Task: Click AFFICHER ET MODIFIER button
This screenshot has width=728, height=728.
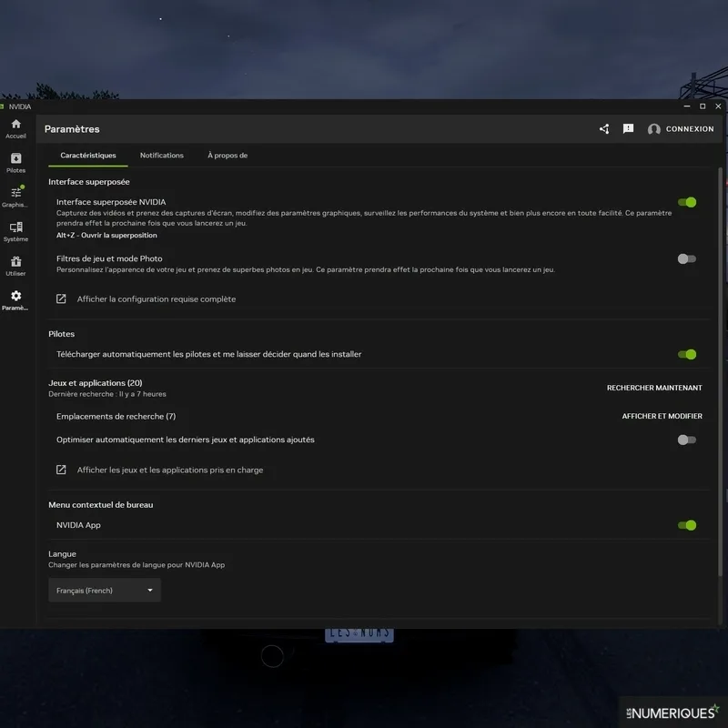Action: (x=662, y=417)
